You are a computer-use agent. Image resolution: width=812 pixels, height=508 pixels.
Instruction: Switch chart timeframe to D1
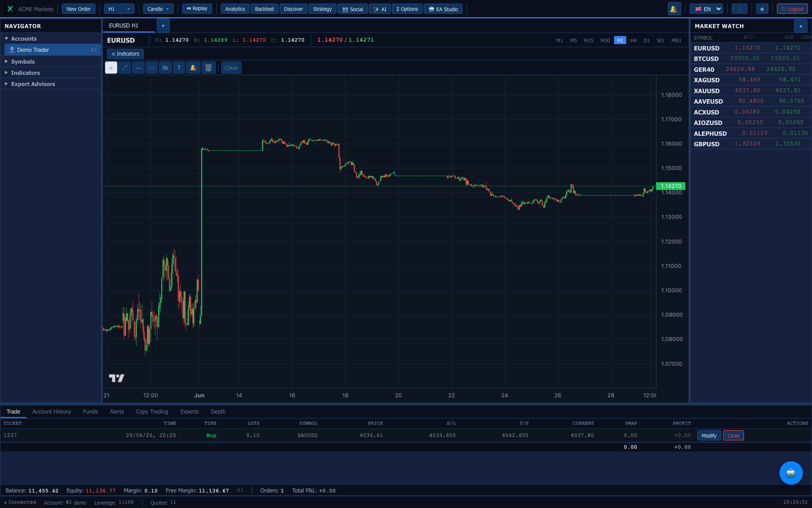647,40
